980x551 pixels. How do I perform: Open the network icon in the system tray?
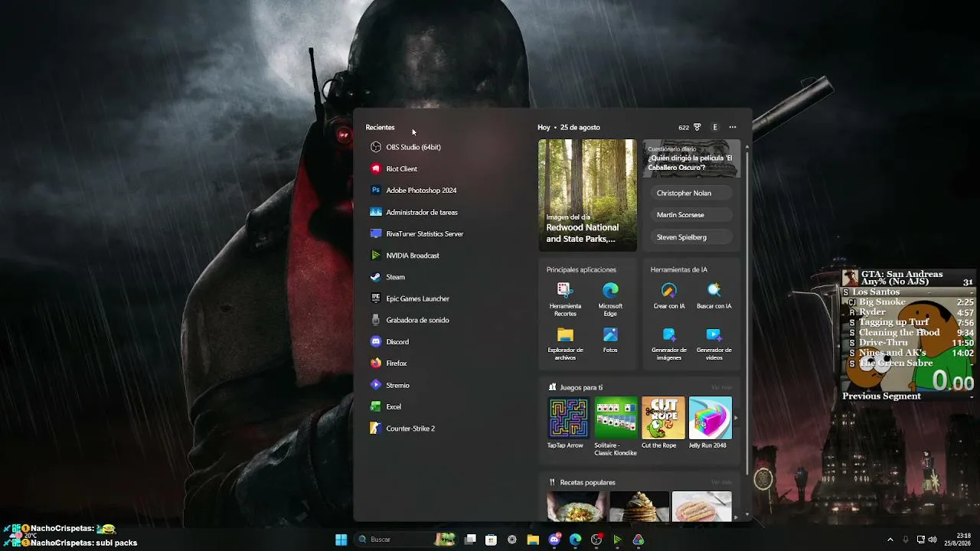pos(920,540)
